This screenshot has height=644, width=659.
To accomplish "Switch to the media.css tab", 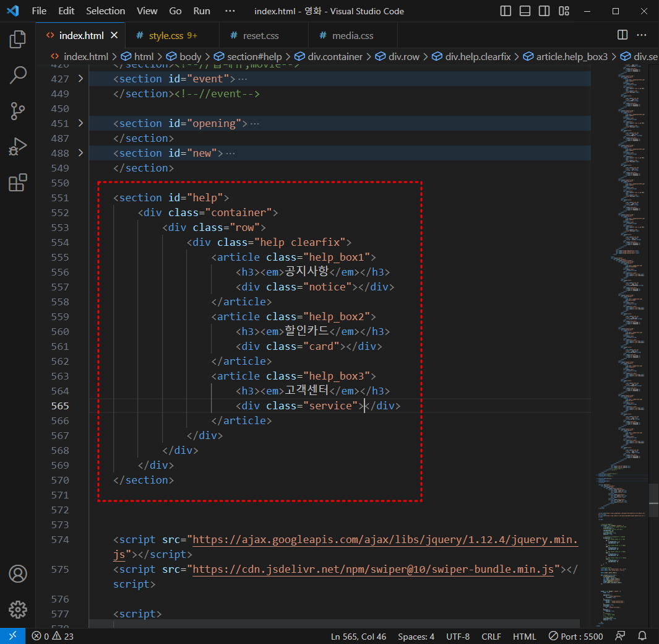I will click(x=353, y=35).
